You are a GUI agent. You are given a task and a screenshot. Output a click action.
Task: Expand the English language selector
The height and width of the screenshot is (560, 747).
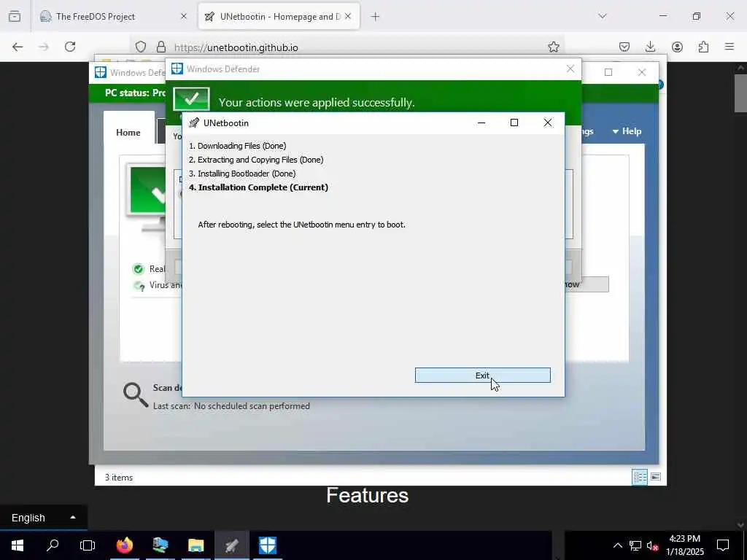click(43, 518)
